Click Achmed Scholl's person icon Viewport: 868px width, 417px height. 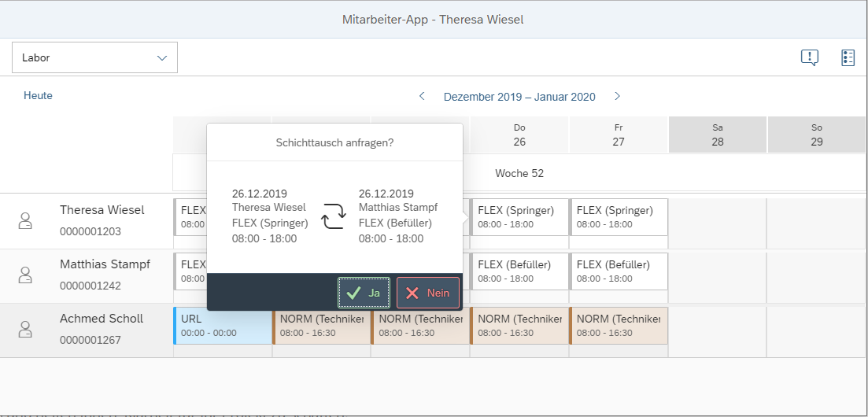(x=25, y=330)
